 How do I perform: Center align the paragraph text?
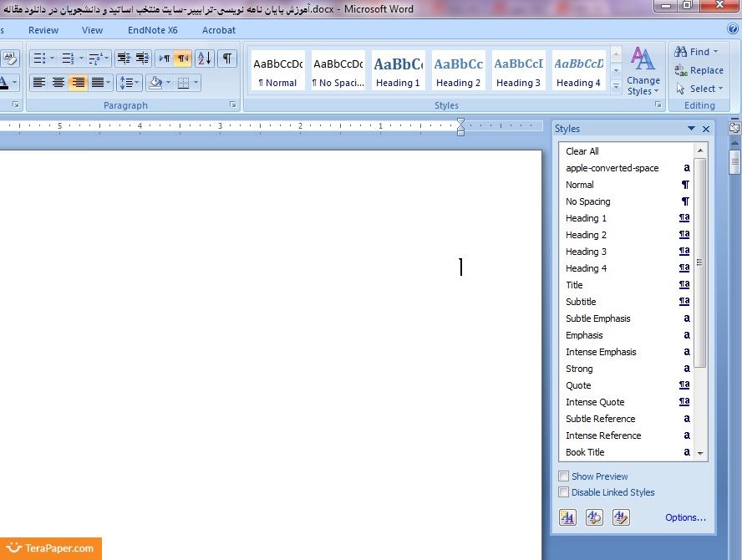tap(58, 83)
